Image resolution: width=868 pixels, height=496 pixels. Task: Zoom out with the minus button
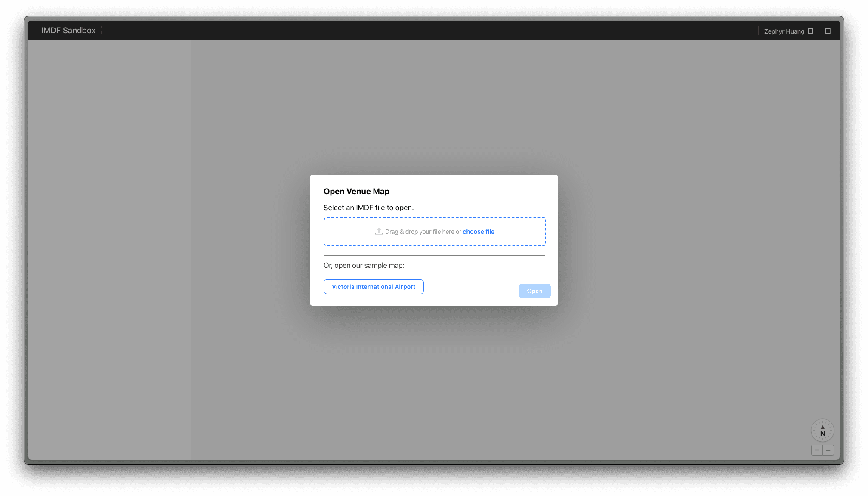coord(817,450)
